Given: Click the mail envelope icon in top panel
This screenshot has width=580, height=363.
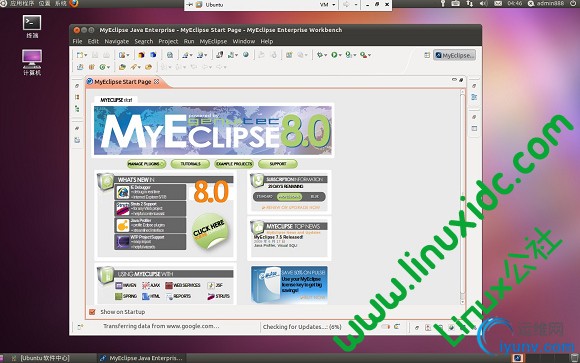Looking at the screenshot, I should pos(498,3).
